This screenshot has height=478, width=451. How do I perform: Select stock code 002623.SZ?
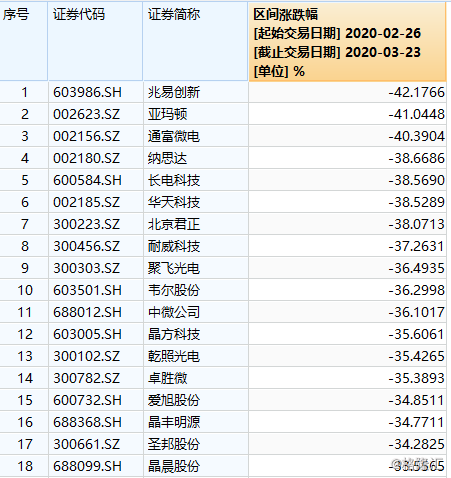pyautogui.click(x=86, y=114)
